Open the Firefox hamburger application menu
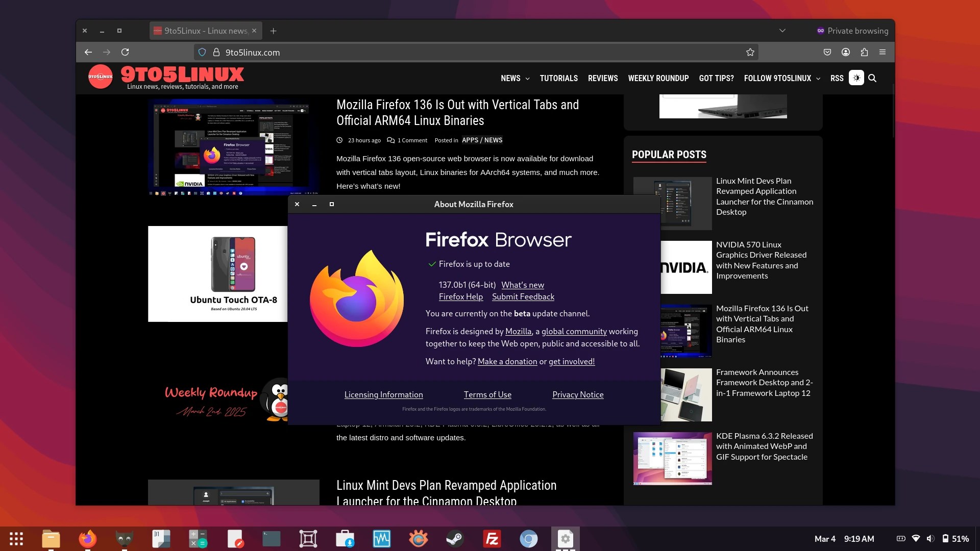Screen dimensions: 980x551 [x=883, y=52]
